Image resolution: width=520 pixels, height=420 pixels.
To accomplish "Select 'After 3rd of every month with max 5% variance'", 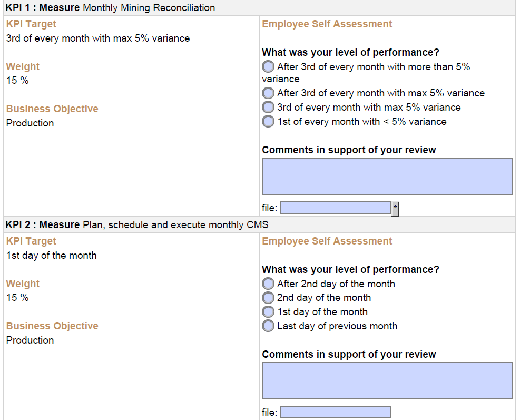I will [268, 93].
